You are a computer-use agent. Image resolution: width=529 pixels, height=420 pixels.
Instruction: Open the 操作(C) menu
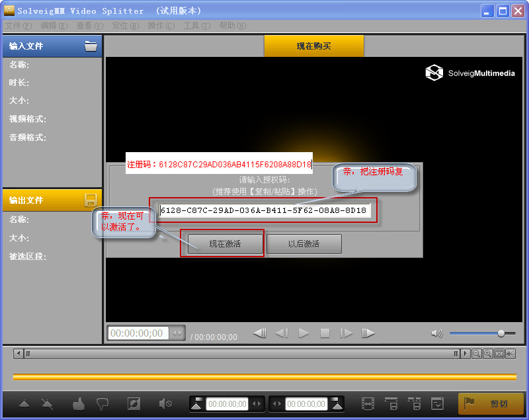161,26
